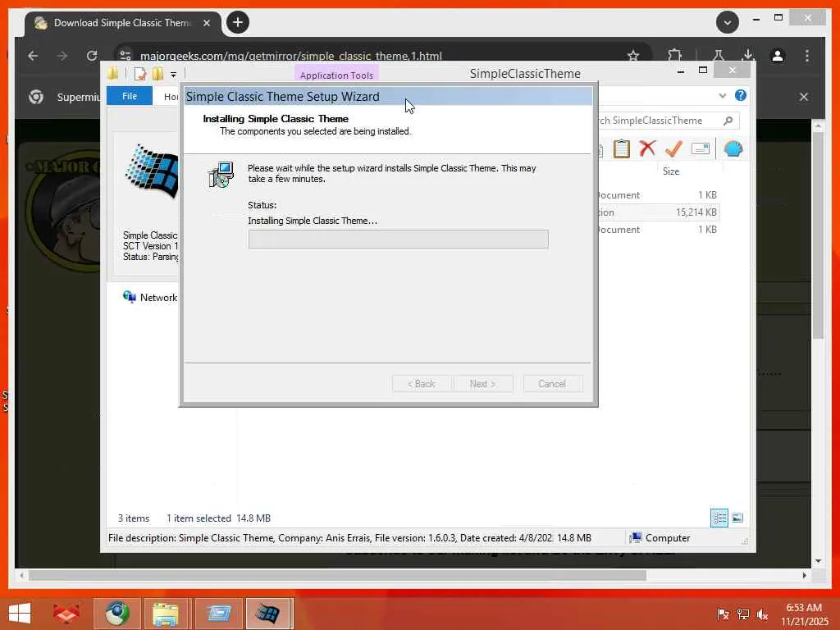Open Action Center flag tray icon
Image resolution: width=840 pixels, height=630 pixels.
(722, 614)
